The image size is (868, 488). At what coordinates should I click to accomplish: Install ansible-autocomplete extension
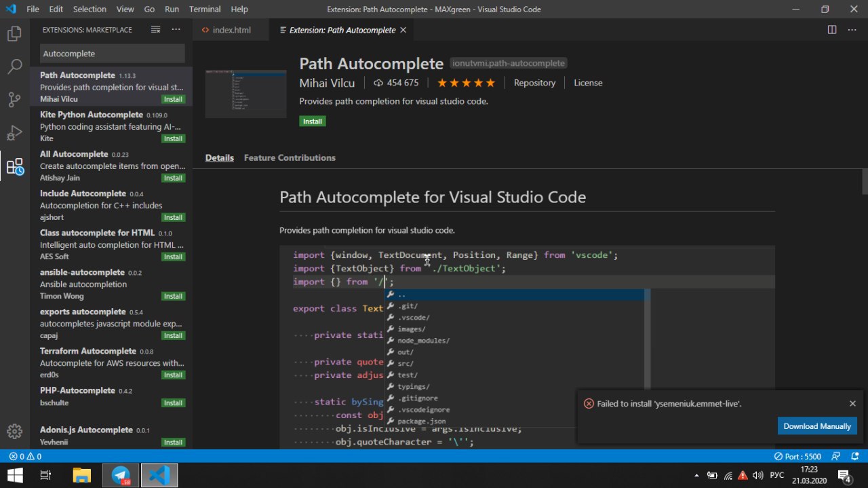(x=173, y=296)
